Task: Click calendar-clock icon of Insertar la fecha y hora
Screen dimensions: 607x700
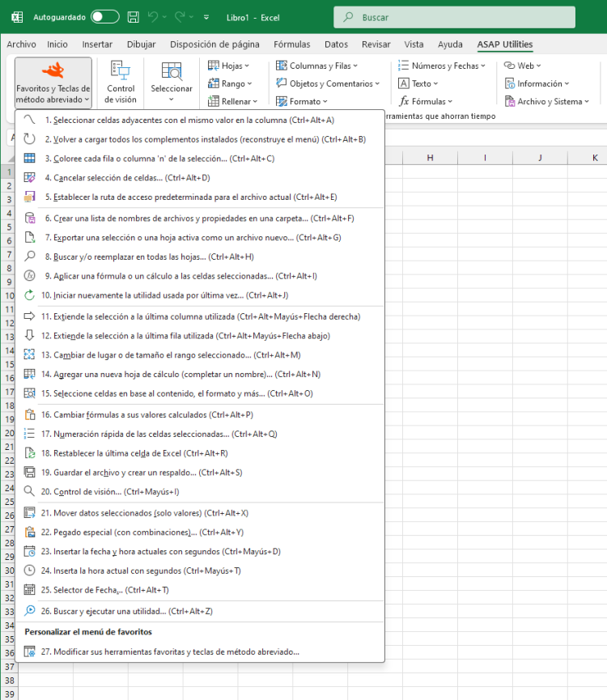Action: (x=29, y=551)
